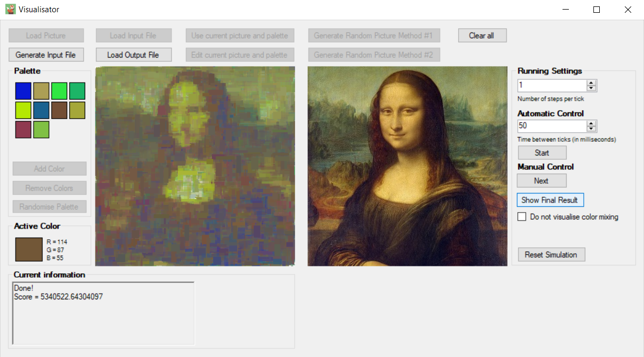Click the G = 87 value label
The image size is (644, 357).
point(55,250)
